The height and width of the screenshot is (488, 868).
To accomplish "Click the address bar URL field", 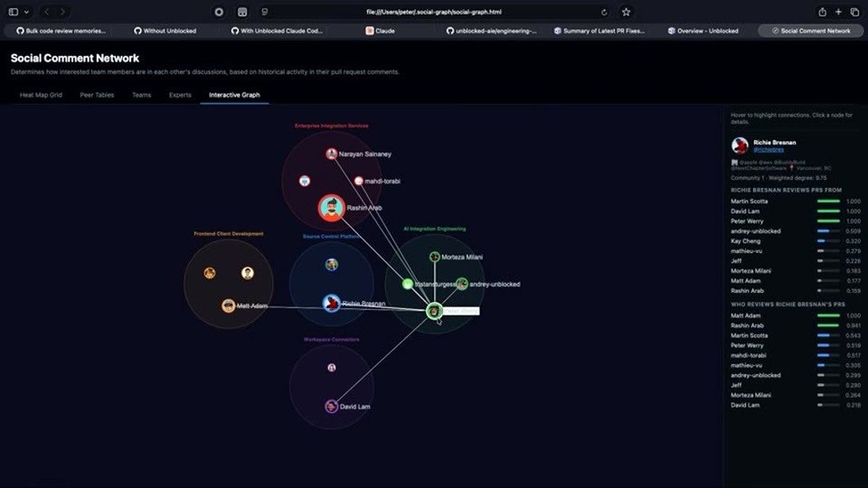I will (434, 12).
